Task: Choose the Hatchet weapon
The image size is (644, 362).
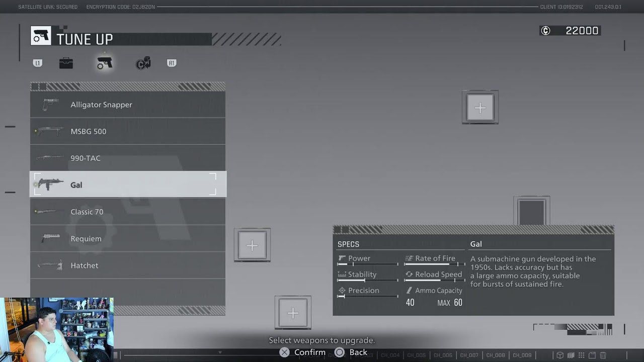Action: point(128,265)
